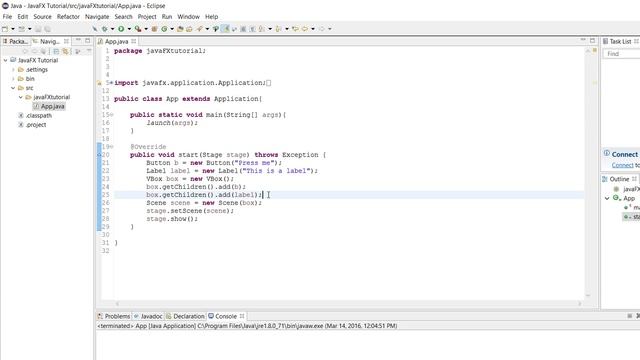The width and height of the screenshot is (640, 360).
Task: Open the New Java Class dropdown arrow
Action: pos(172,29)
